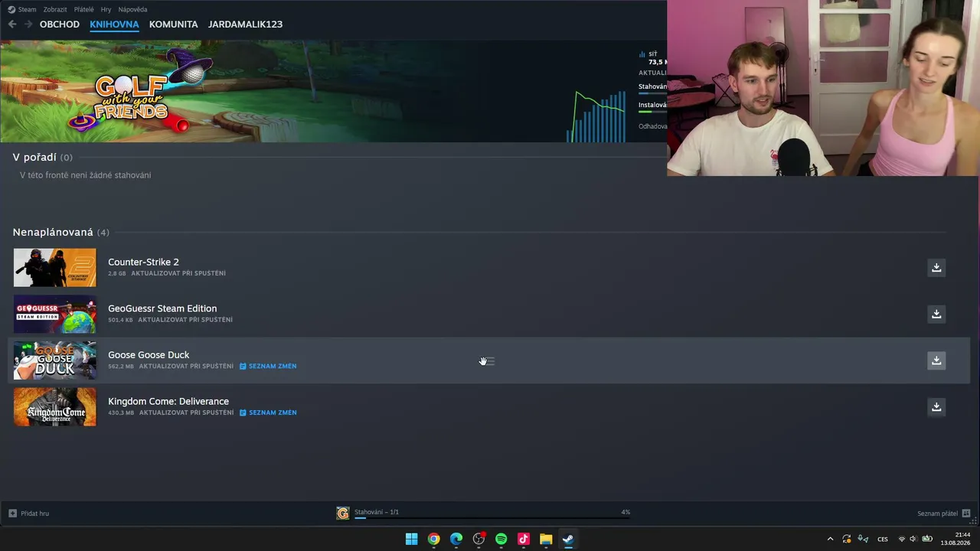Start the Goose Goose Duck download

pos(936,360)
